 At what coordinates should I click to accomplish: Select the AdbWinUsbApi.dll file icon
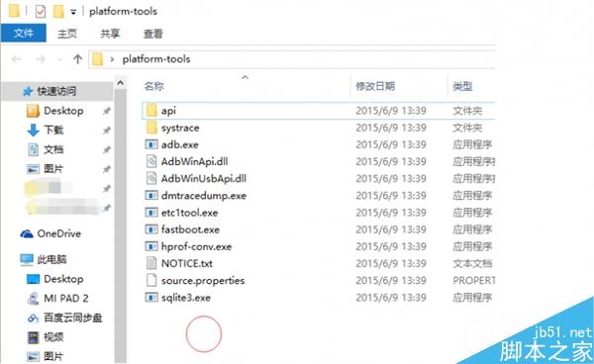tap(151, 178)
